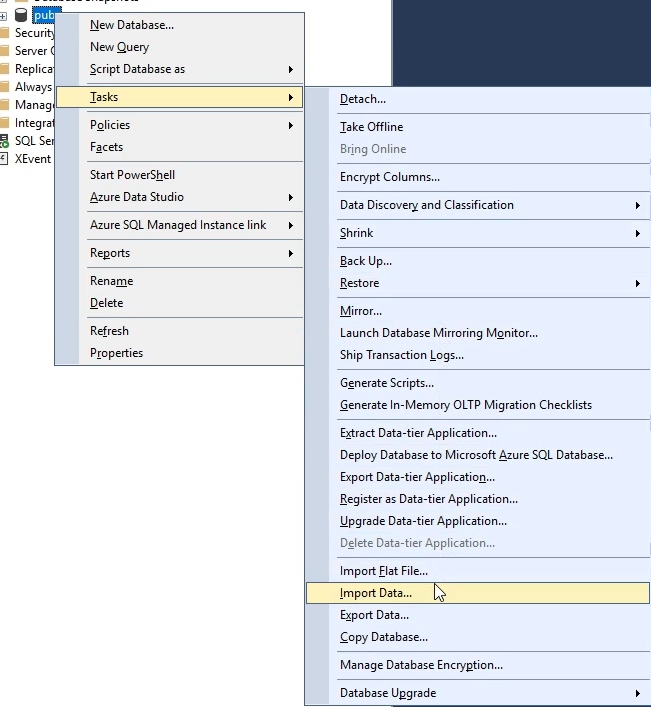
Task: Choose Rename from the context menu
Action: click(x=111, y=281)
